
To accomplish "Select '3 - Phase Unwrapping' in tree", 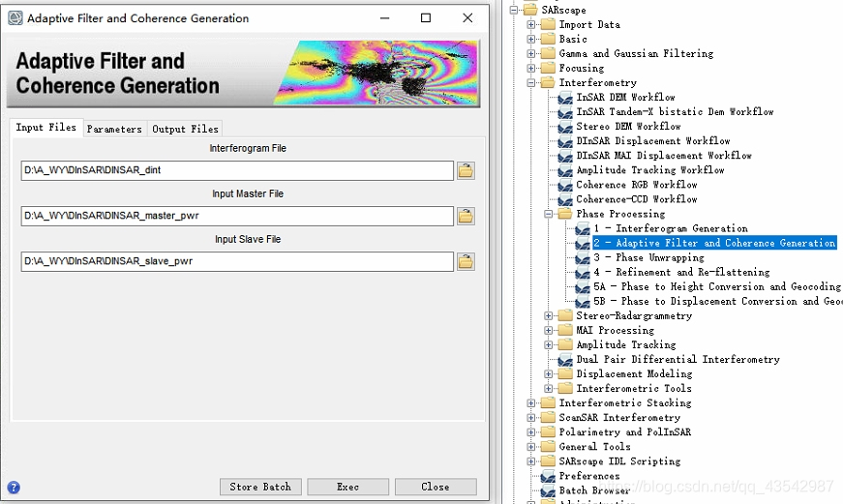I will pyautogui.click(x=648, y=258).
